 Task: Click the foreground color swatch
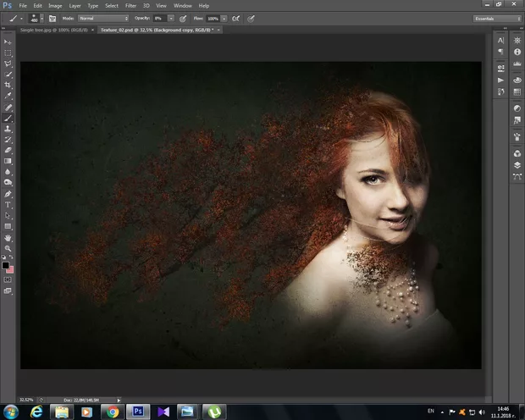pos(6,265)
